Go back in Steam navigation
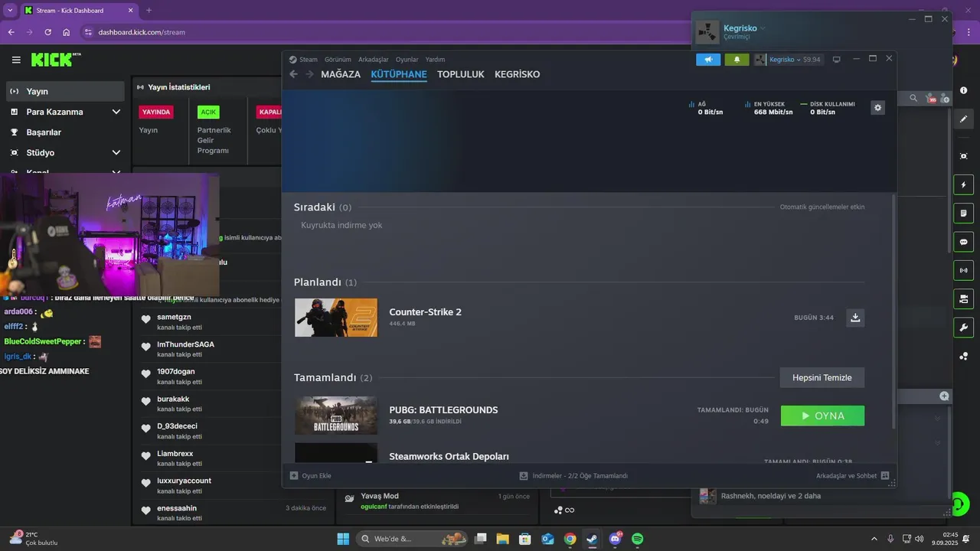This screenshot has height=551, width=980. pyautogui.click(x=293, y=74)
